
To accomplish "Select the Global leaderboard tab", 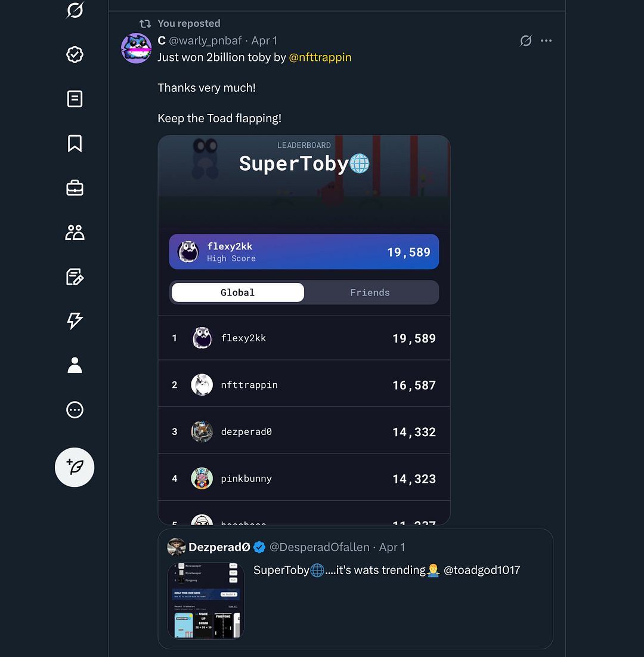I will pos(237,292).
